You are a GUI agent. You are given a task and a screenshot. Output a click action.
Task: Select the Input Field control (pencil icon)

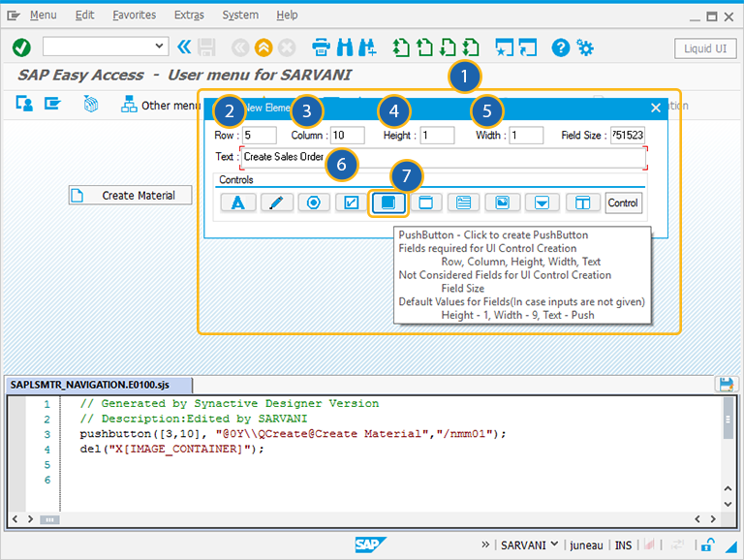point(276,202)
